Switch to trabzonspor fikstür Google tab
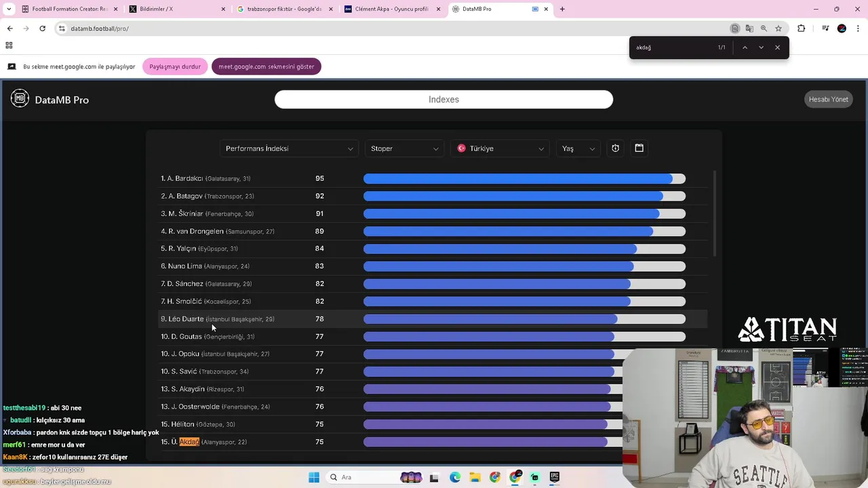The width and height of the screenshot is (868, 488). (x=285, y=9)
